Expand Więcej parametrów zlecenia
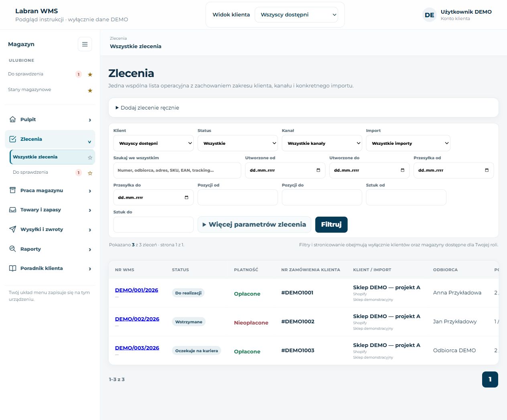The image size is (507, 420). pyautogui.click(x=254, y=225)
